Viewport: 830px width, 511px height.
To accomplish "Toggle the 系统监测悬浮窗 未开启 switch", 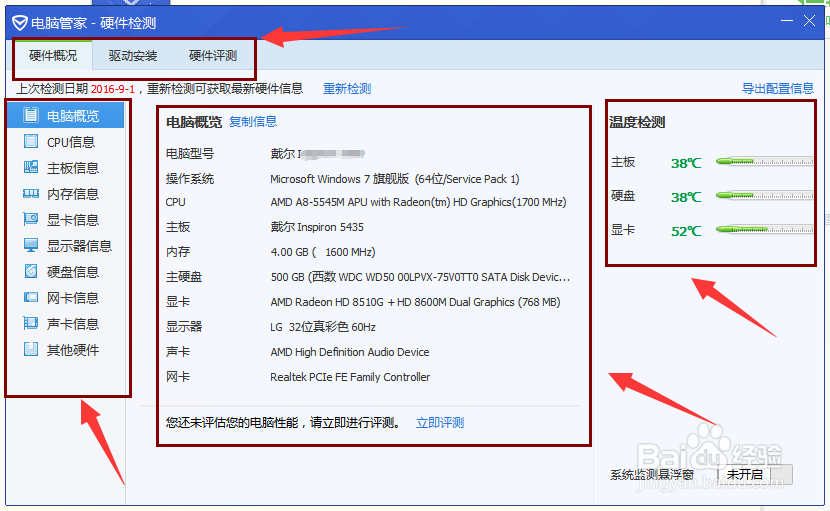I will point(755,474).
